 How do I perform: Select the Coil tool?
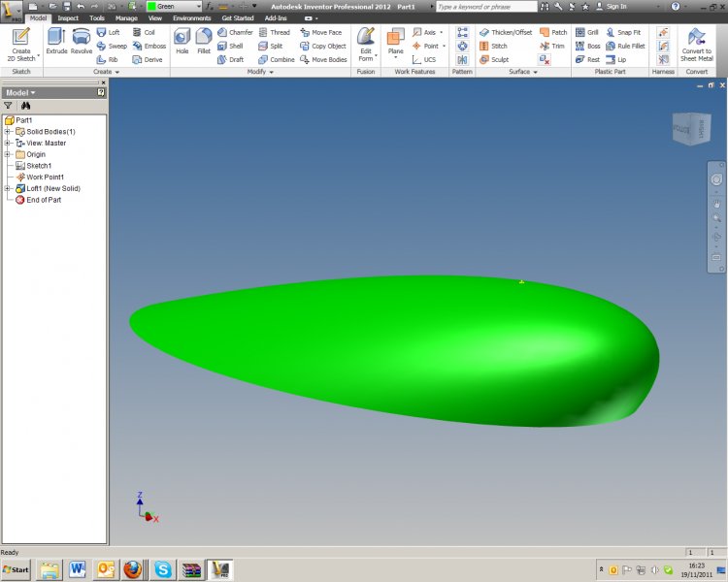tap(144, 32)
